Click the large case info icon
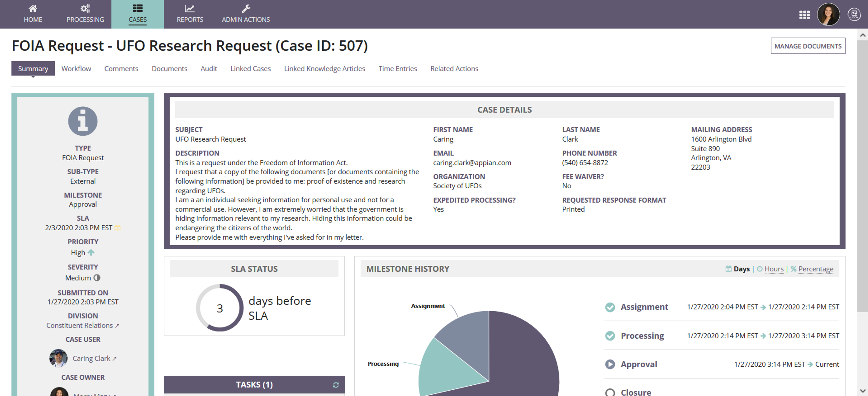This screenshot has width=868, height=396. click(x=83, y=121)
